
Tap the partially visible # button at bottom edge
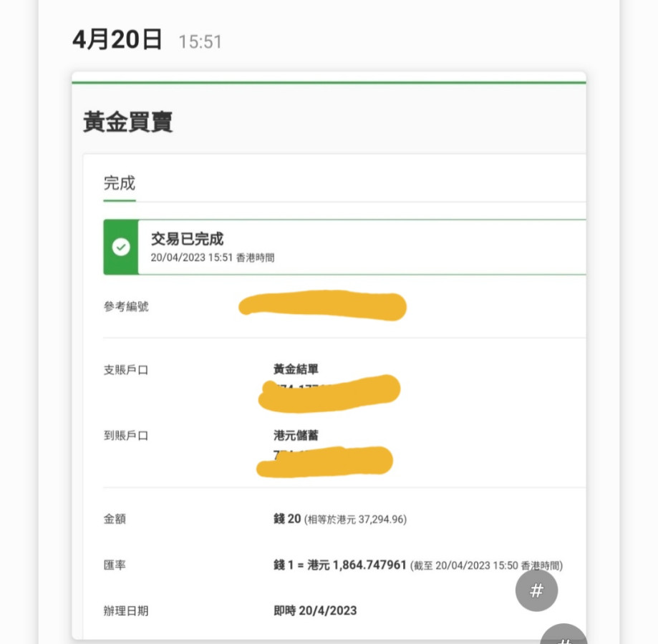pos(563,635)
